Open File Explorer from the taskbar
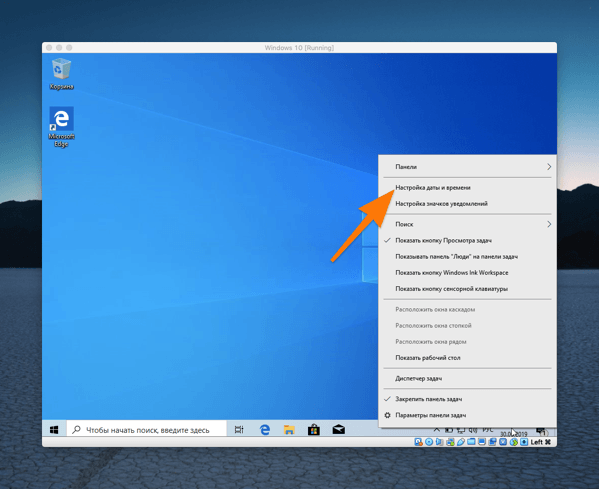The height and width of the screenshot is (489, 599). (x=289, y=430)
